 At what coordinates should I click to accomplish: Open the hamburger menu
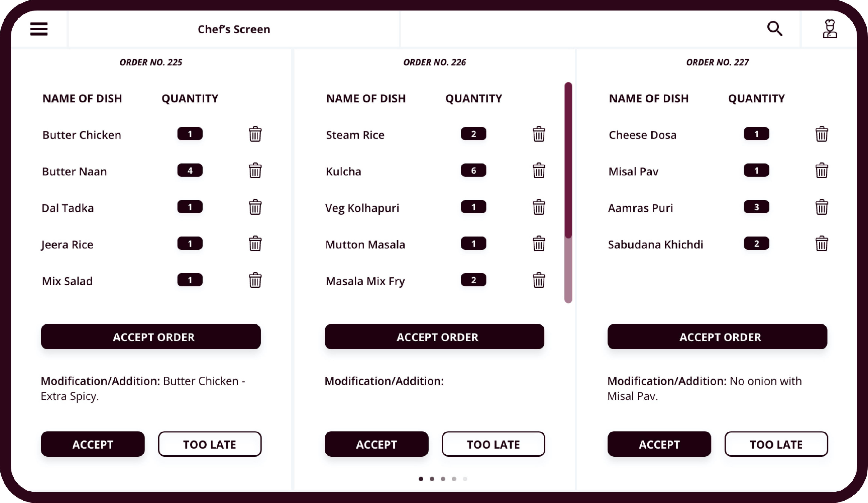[x=39, y=29]
